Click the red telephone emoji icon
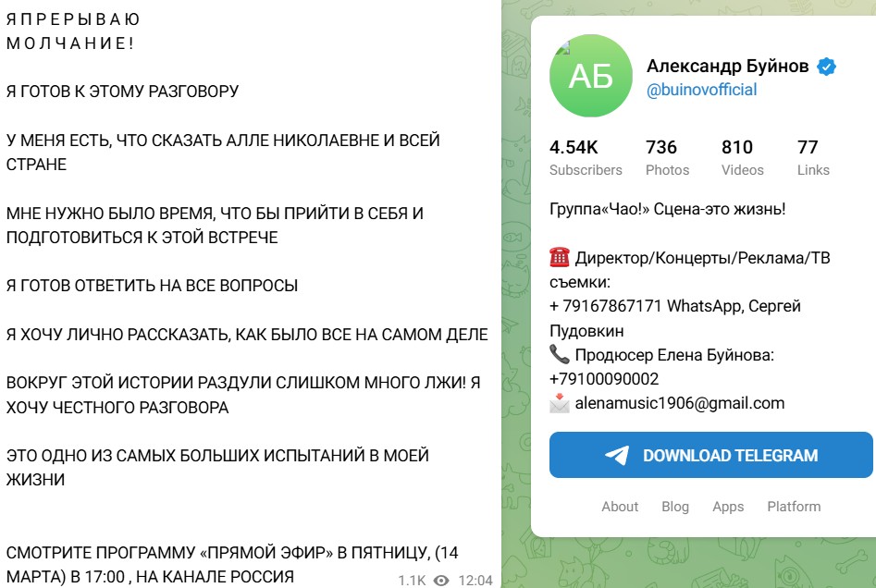876x588 pixels. [x=560, y=257]
